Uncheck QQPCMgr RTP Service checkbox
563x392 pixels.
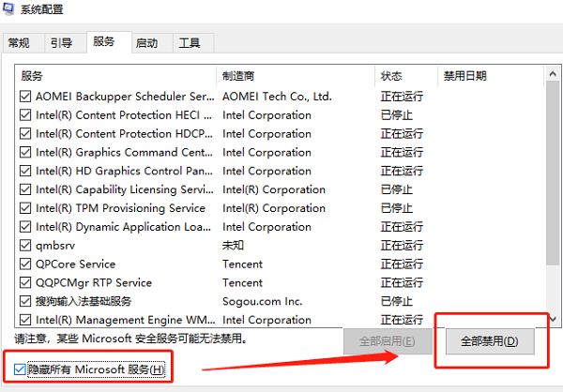tap(25, 283)
